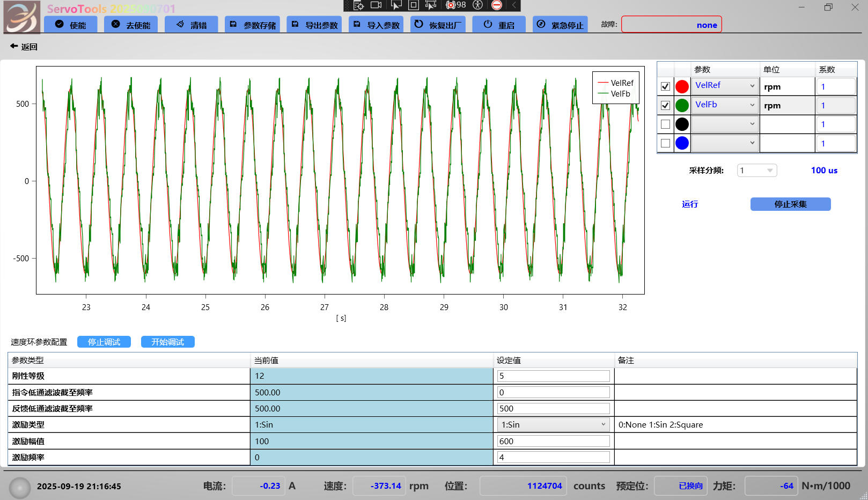The width and height of the screenshot is (868, 500).
Task: Enable the black channel checkbox
Action: pyautogui.click(x=666, y=124)
